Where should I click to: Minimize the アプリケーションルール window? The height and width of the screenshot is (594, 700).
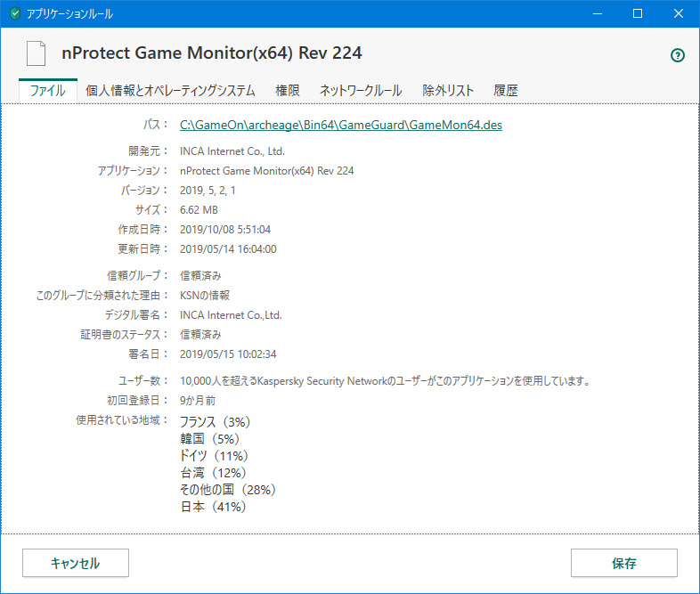(598, 14)
